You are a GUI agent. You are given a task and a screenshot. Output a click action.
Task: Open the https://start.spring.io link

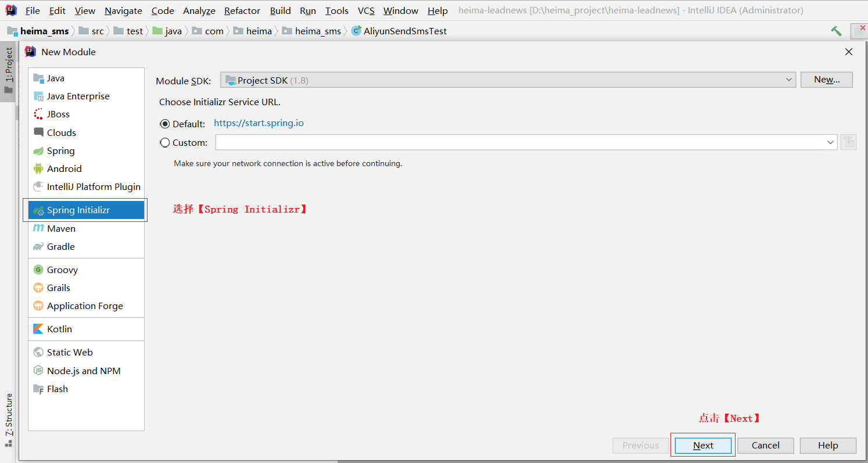[259, 123]
